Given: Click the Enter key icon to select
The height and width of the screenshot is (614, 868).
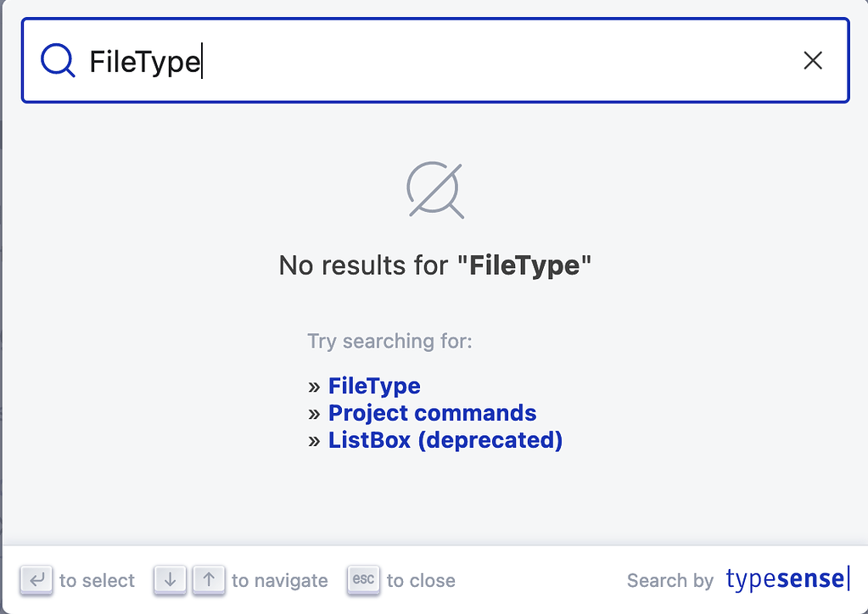Looking at the screenshot, I should pyautogui.click(x=36, y=580).
